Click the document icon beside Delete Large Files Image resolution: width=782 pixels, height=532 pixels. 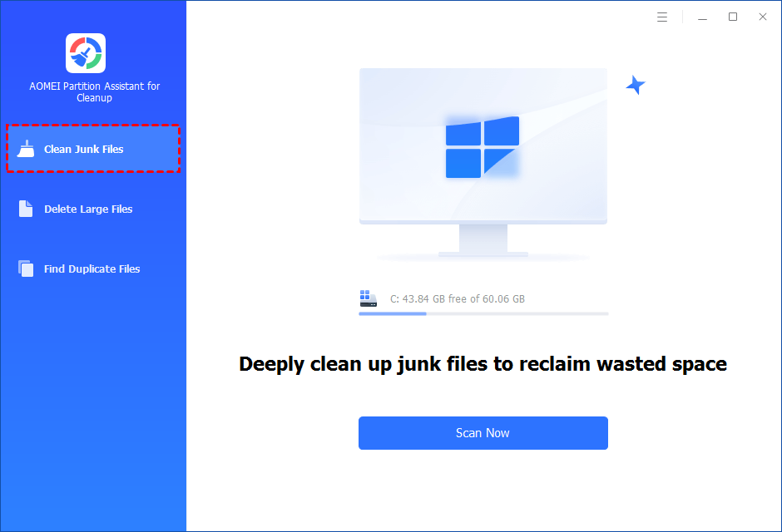click(26, 209)
